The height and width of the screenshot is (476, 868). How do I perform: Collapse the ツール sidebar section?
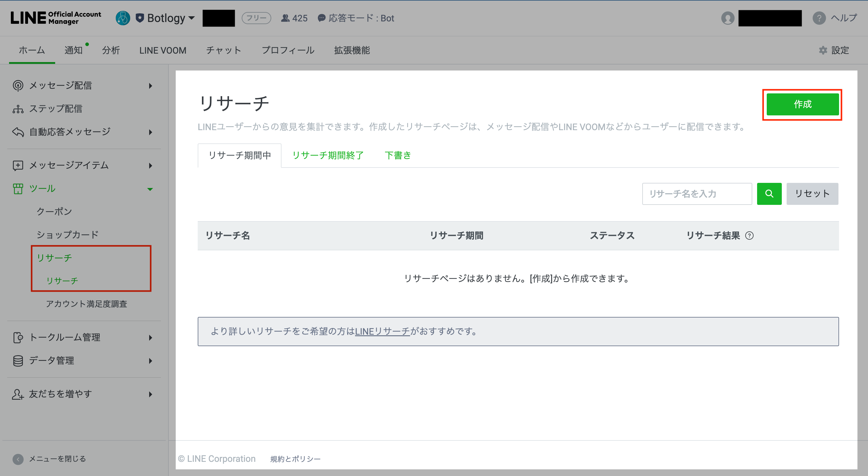(150, 189)
